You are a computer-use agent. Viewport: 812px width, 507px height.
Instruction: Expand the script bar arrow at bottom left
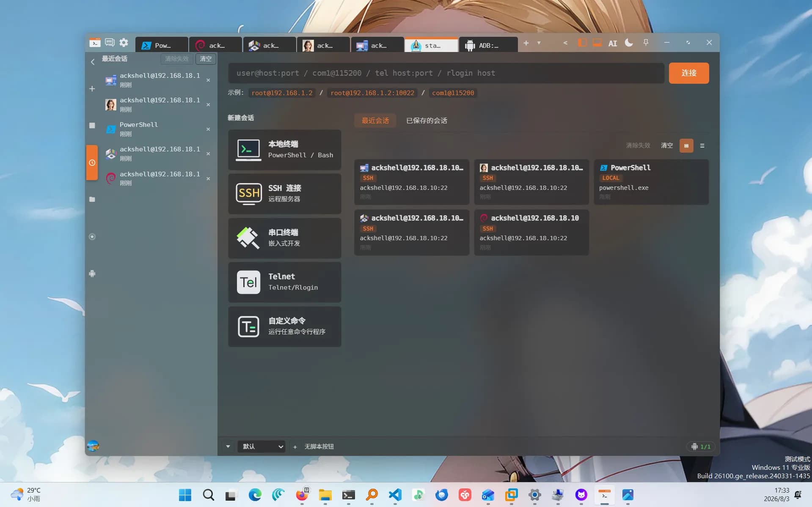228,447
